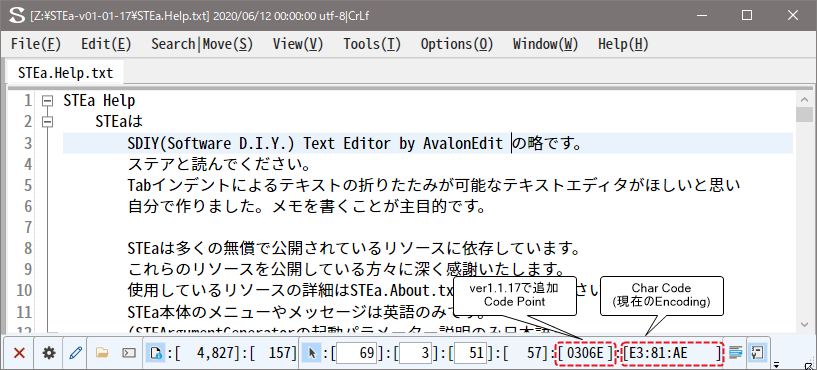Open the View(V) menu
This screenshot has width=817, height=370.
tap(298, 44)
